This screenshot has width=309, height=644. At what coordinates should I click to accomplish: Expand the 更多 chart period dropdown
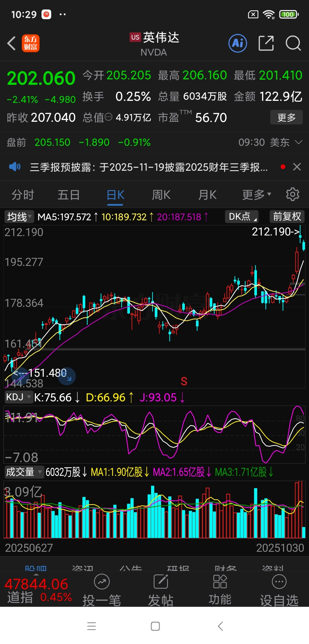(256, 195)
